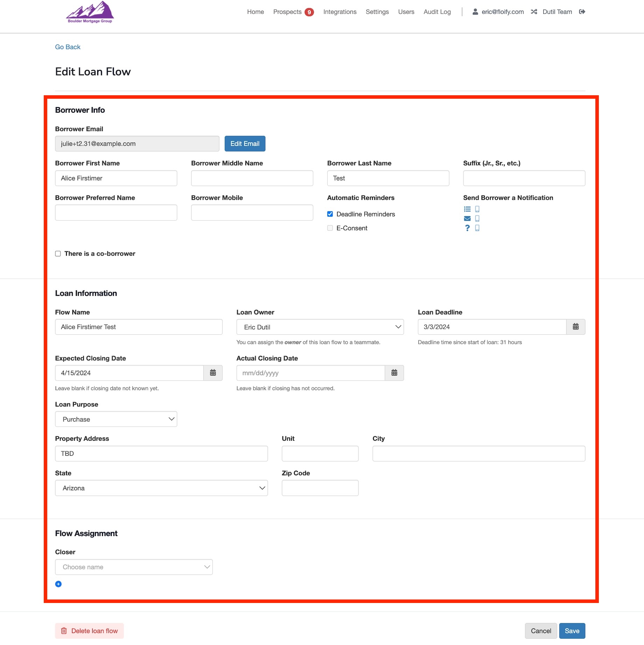
Task: Click the question mark notification icon
Action: click(467, 228)
